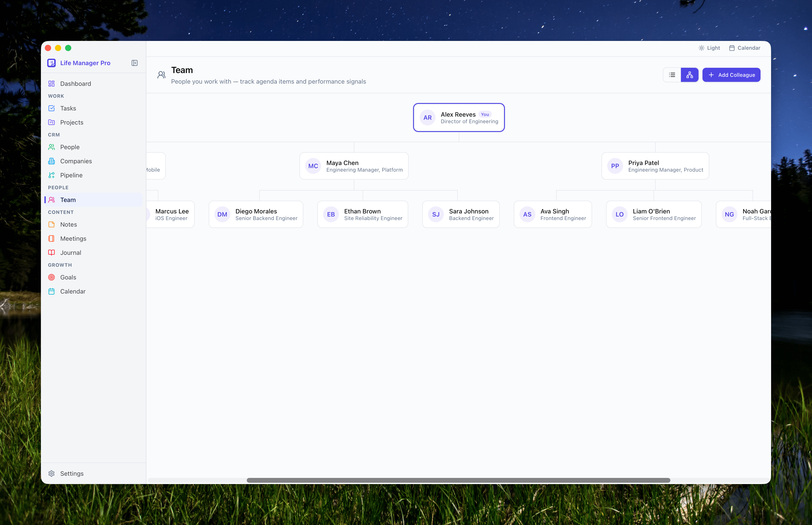The image size is (812, 525).
Task: Click the Team sidebar icon
Action: [x=51, y=200]
